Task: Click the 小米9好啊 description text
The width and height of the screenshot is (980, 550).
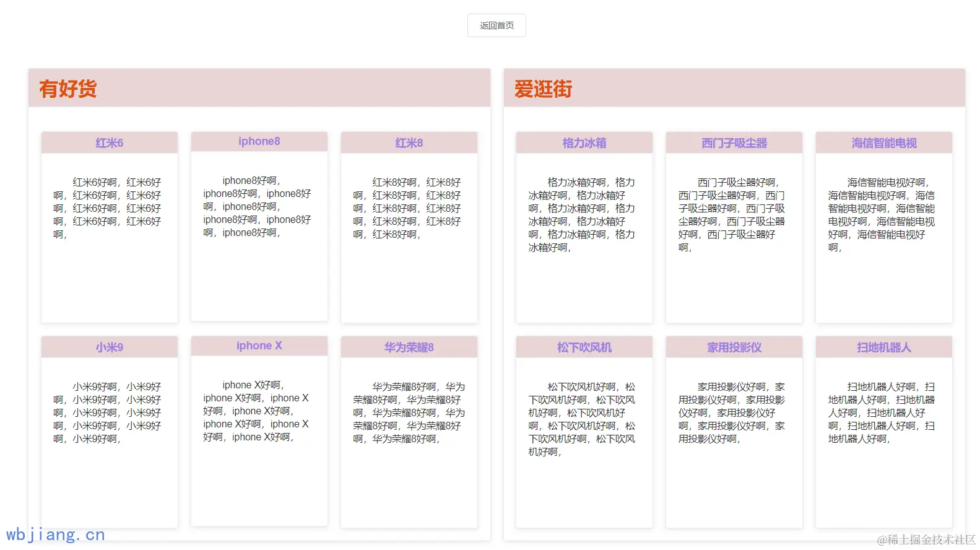Action: tap(108, 412)
